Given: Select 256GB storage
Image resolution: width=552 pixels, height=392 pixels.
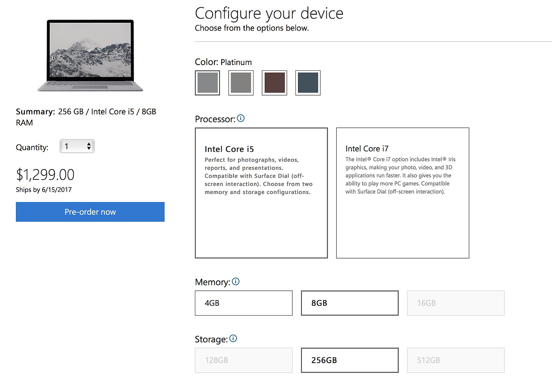Looking at the screenshot, I should coord(350,360).
